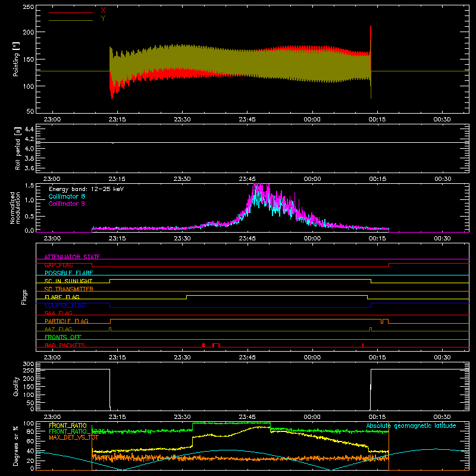Image resolution: width=476 pixels, height=476 pixels.
Task: Click the Normalized modulation axis title
Action: (15, 208)
